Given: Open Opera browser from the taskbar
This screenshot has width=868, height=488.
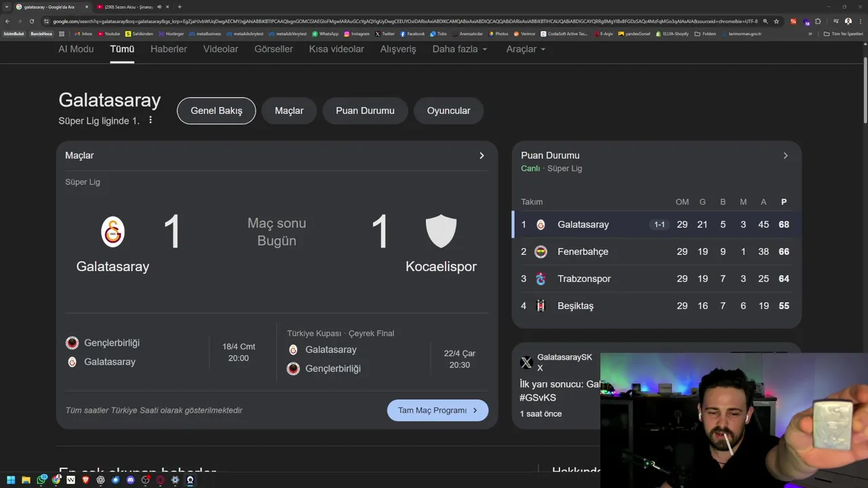Looking at the screenshot, I should click(x=160, y=480).
